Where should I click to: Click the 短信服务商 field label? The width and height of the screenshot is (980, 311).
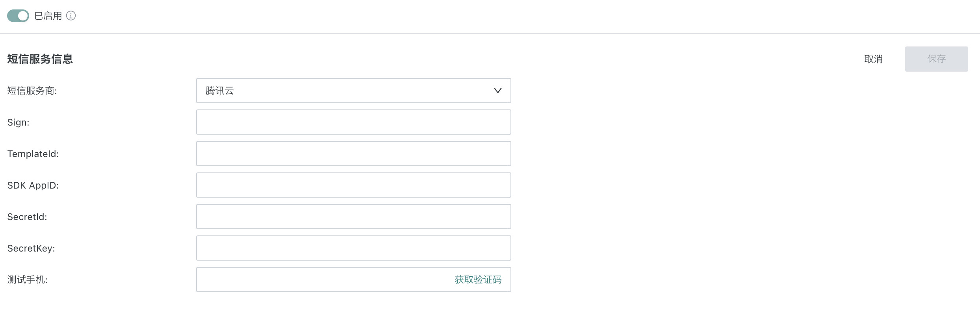[x=32, y=91]
